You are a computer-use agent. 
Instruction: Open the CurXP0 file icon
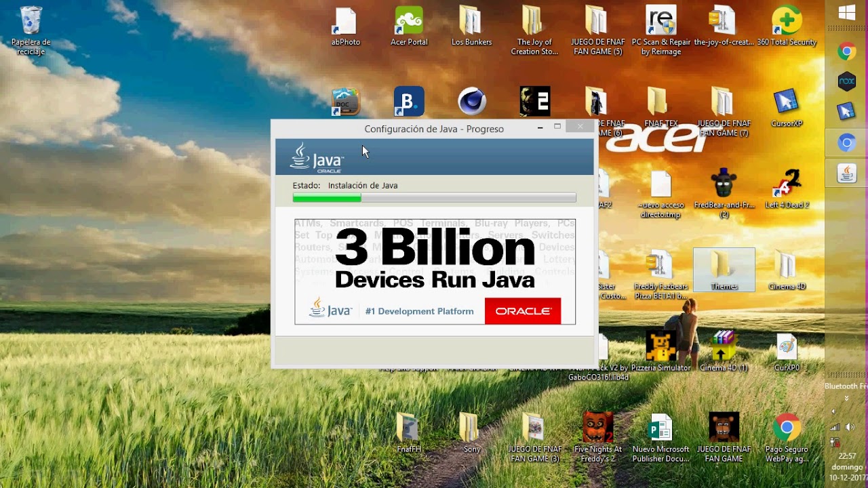787,352
